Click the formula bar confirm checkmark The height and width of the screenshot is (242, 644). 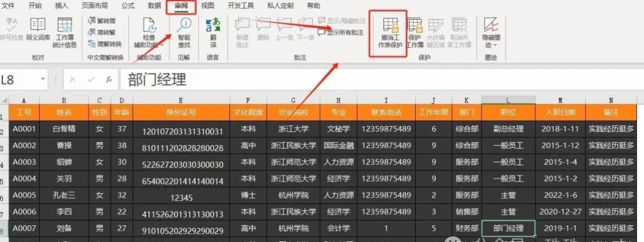pos(91,79)
